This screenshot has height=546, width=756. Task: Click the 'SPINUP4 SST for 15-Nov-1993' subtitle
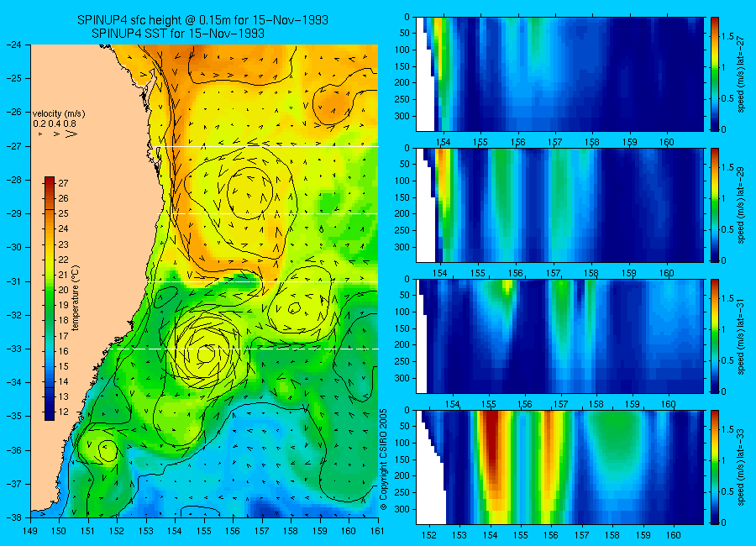[x=178, y=34]
